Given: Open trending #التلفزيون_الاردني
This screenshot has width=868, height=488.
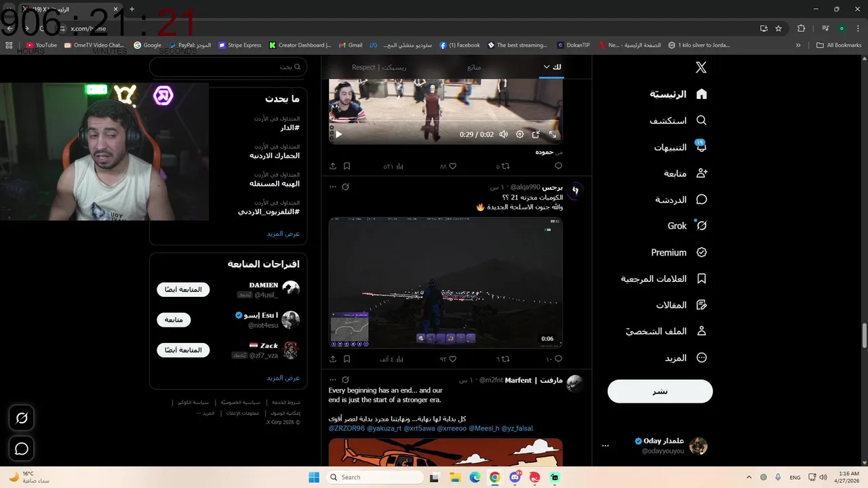Looking at the screenshot, I should pyautogui.click(x=269, y=211).
